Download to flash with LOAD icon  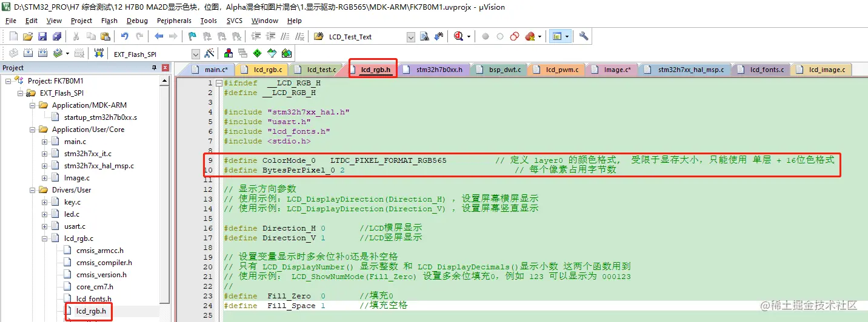(99, 53)
